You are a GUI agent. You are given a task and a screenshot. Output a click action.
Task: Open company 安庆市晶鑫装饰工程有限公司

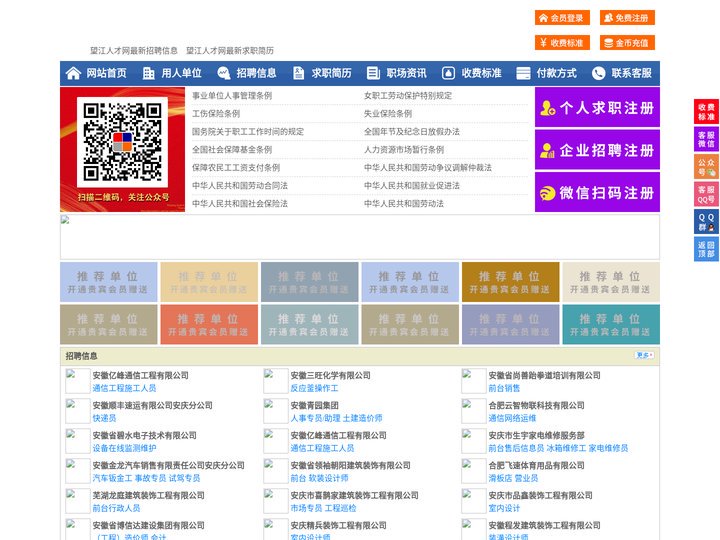click(540, 495)
